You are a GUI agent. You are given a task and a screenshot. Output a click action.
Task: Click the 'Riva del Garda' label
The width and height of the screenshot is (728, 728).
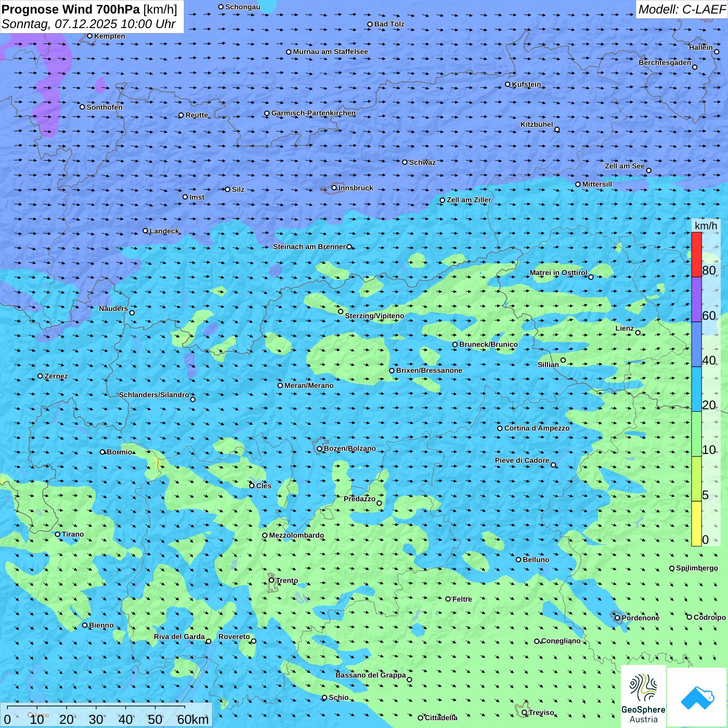(x=179, y=636)
